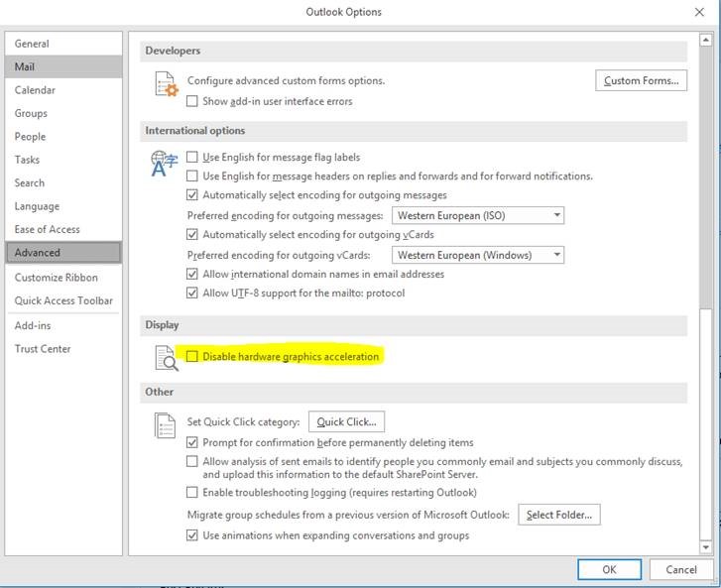This screenshot has width=721, height=588.
Task: Uncheck Allow international domain names in email
Action: coord(192,274)
